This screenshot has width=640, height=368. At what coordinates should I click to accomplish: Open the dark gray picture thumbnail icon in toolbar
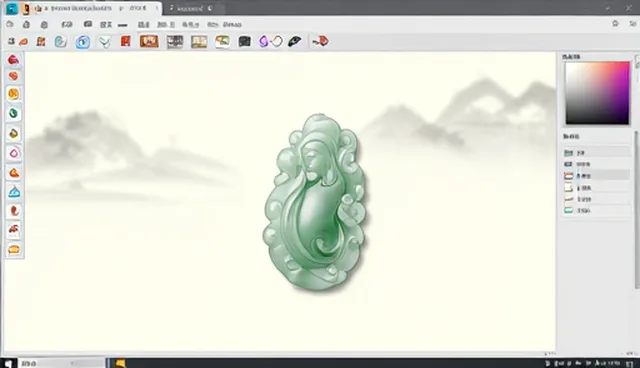tap(175, 42)
